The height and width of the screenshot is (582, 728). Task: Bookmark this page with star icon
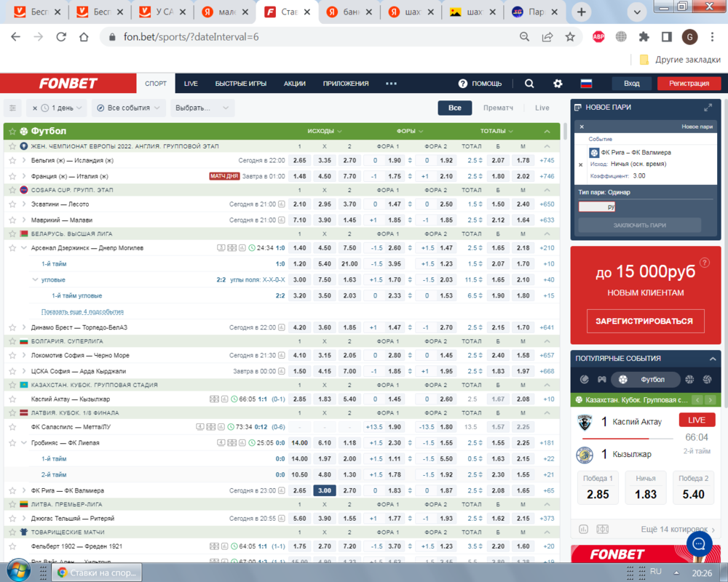click(x=570, y=37)
